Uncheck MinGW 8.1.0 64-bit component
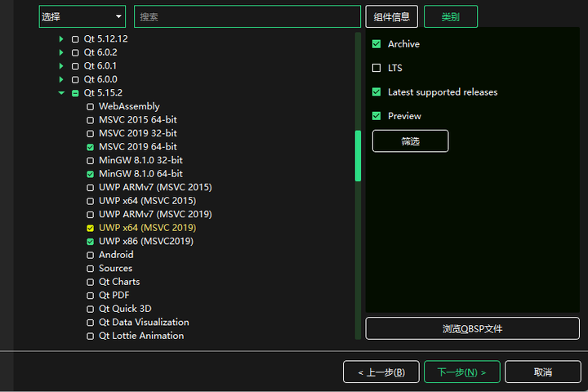The height and width of the screenshot is (392, 588). click(91, 174)
